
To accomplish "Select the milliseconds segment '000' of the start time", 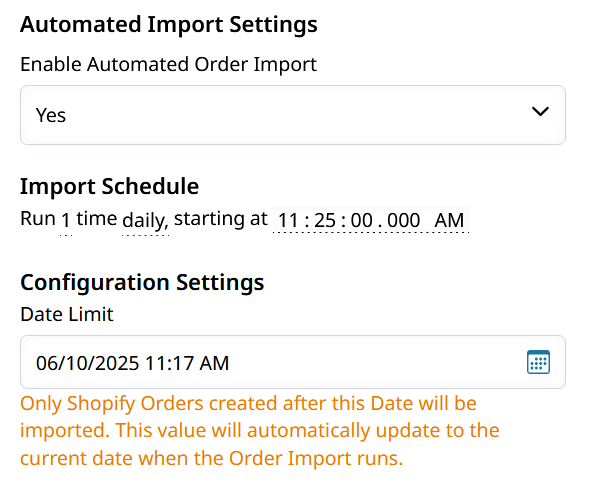I will click(x=404, y=220).
